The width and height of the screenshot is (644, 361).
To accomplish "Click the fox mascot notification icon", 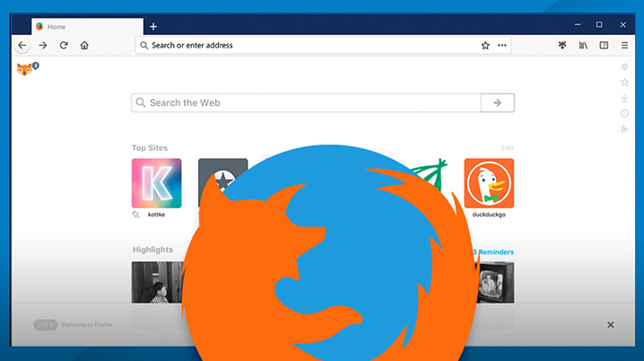I will point(27,68).
